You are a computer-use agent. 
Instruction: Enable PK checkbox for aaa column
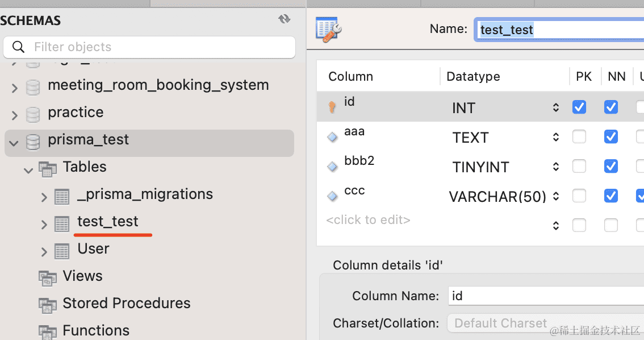[579, 136]
